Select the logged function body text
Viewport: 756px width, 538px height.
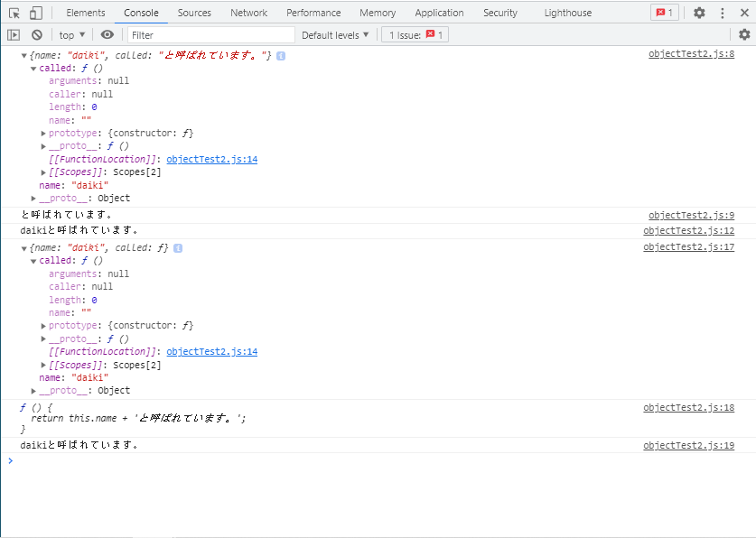[x=134, y=418]
